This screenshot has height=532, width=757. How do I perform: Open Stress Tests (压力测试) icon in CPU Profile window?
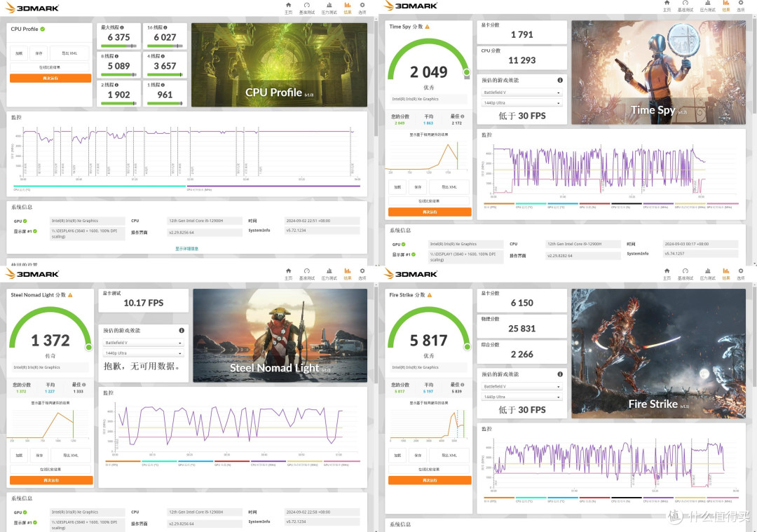(329, 7)
